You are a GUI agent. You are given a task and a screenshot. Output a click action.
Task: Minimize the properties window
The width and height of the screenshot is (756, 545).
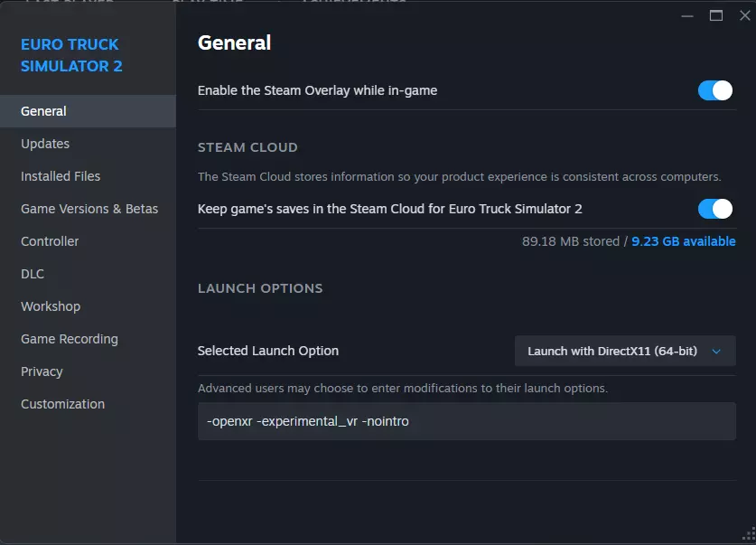(x=687, y=16)
